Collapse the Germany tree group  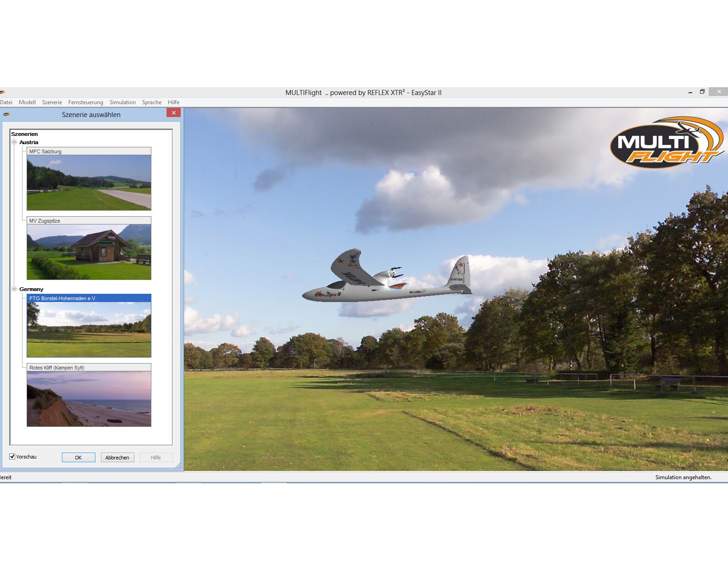(x=14, y=289)
